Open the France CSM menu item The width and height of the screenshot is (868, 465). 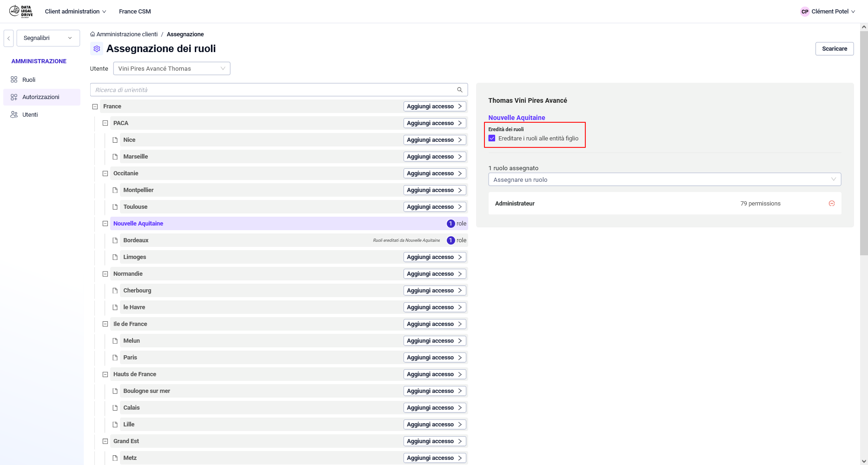(135, 12)
